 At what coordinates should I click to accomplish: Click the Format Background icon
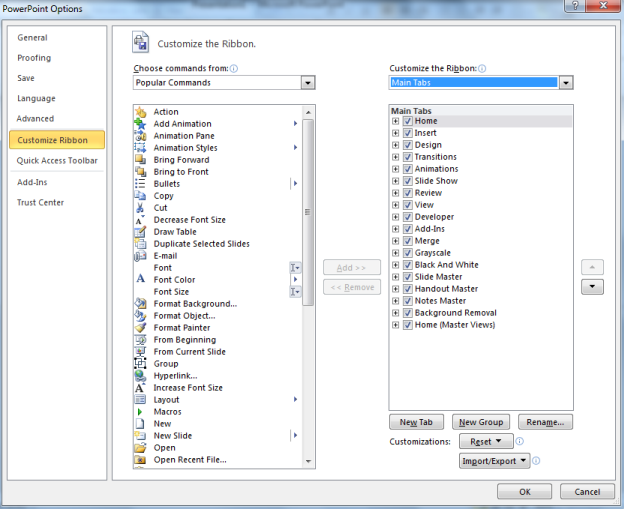(140, 304)
